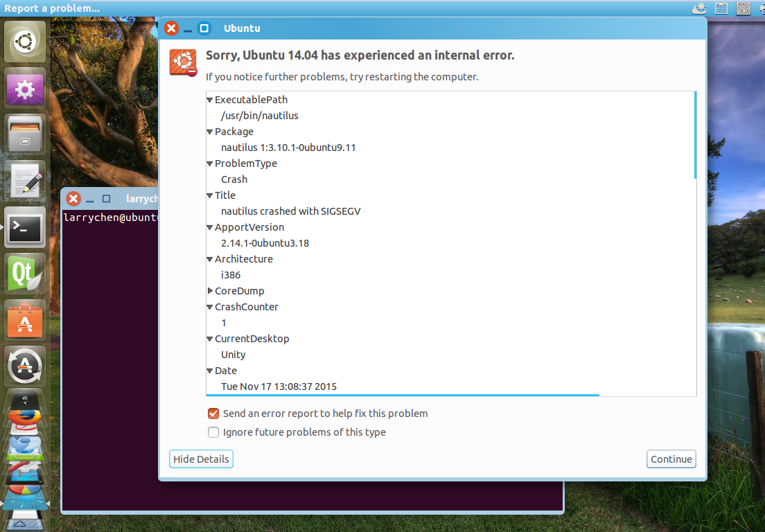765x532 pixels.
Task: Open the calendar indicator in top panel
Action: [721, 8]
